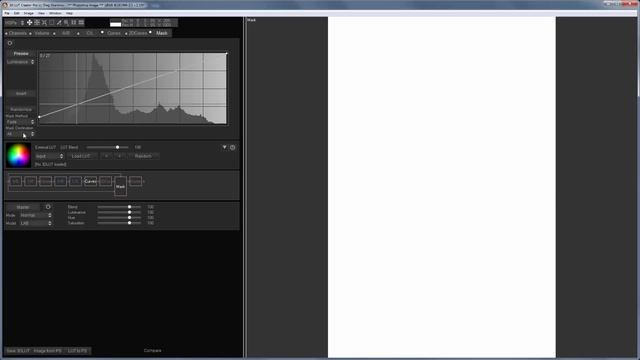Image resolution: width=640 pixels, height=360 pixels.
Task: Click the white mask preview image
Action: point(442,187)
